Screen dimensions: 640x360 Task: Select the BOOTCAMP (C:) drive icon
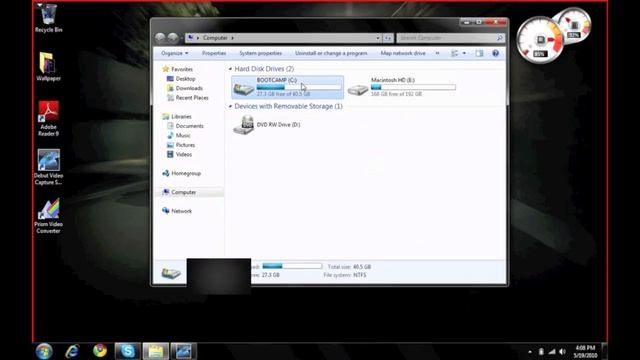243,88
